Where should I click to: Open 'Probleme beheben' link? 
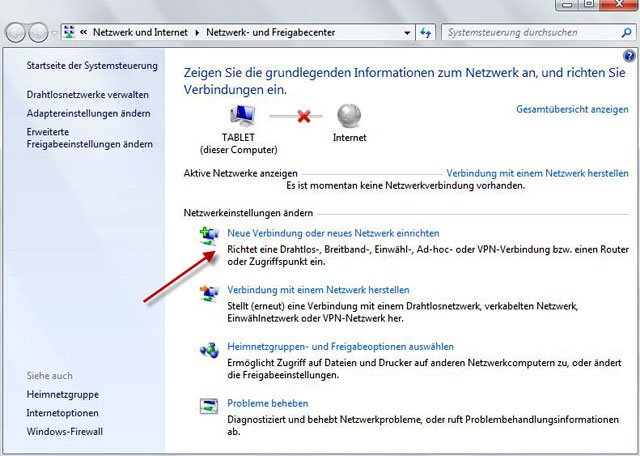268,403
